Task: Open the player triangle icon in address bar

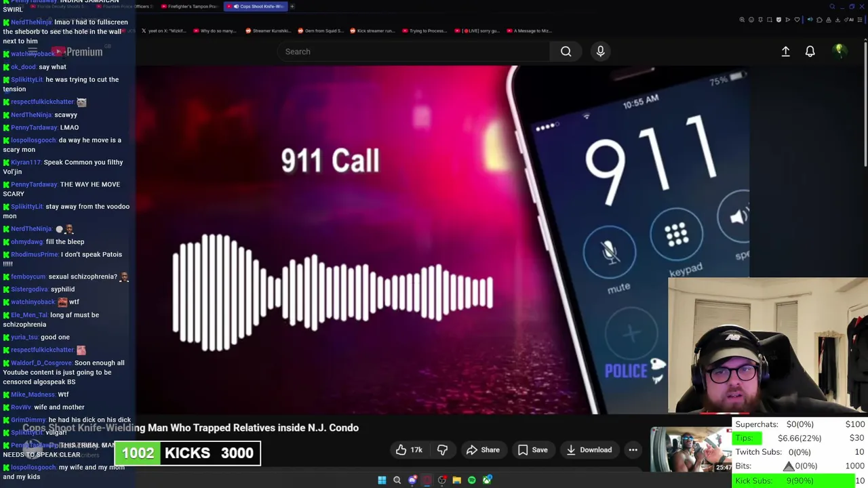Action: tap(788, 20)
